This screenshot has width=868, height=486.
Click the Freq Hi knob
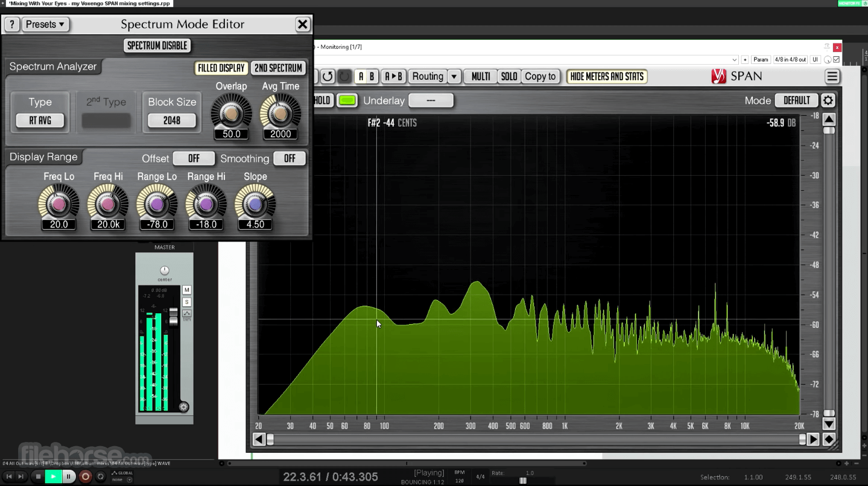coord(108,204)
